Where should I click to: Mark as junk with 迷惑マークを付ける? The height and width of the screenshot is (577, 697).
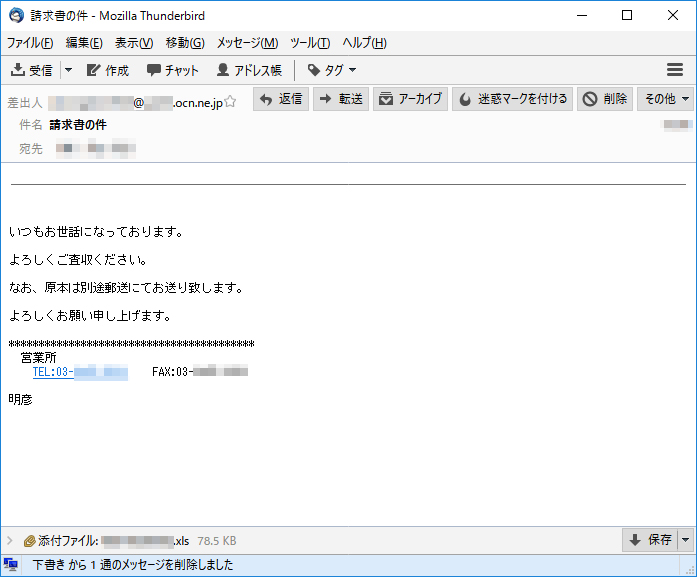point(513,99)
